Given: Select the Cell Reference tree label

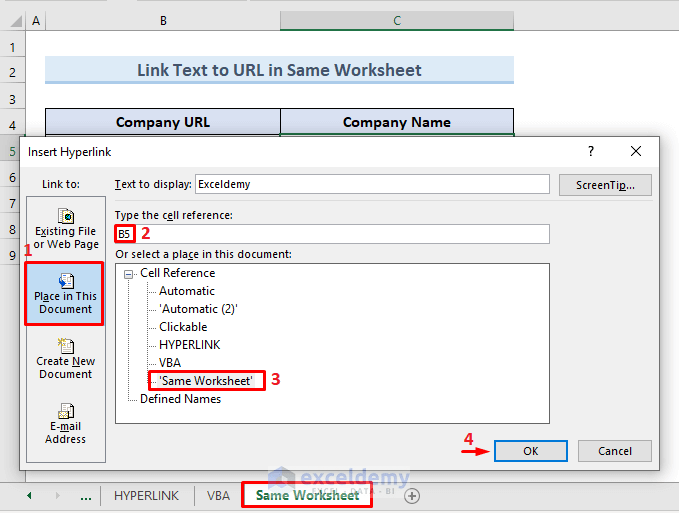Looking at the screenshot, I should tap(178, 273).
